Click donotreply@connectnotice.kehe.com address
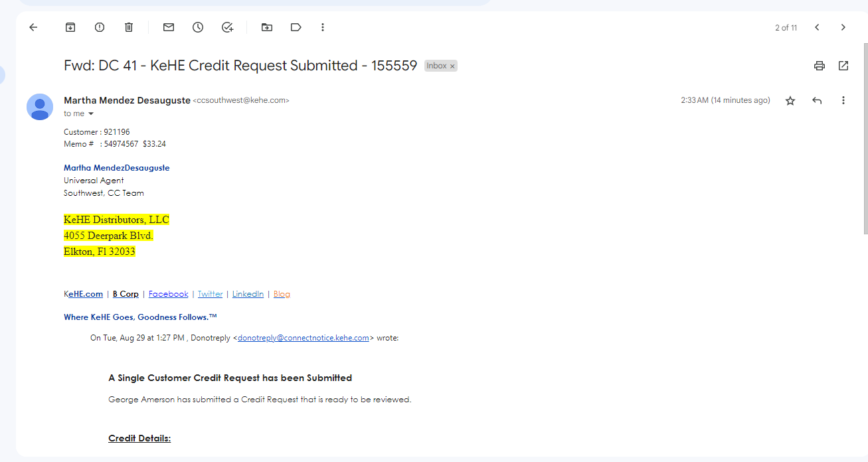This screenshot has height=462, width=868. (304, 338)
